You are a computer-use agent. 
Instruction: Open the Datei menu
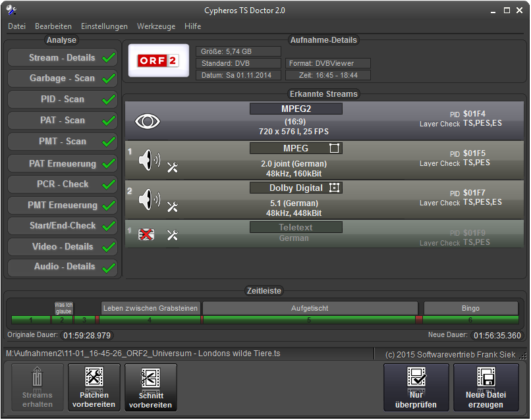tap(17, 26)
